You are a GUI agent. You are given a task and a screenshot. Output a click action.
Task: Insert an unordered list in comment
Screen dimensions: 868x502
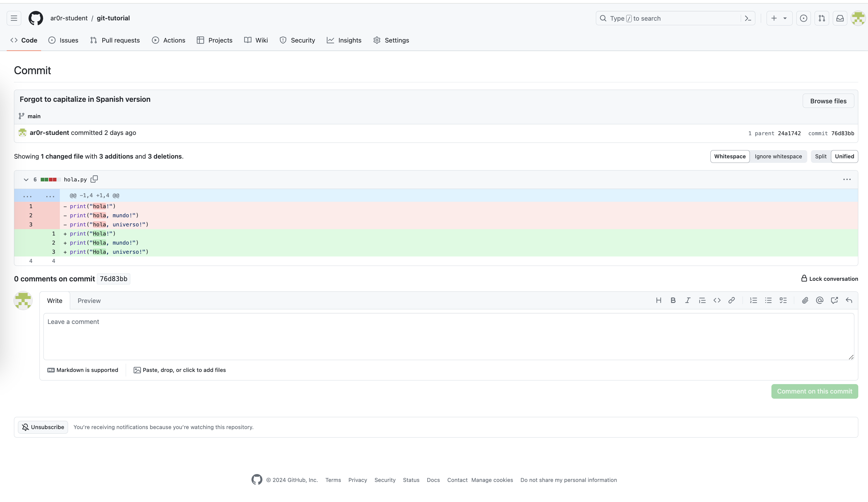[x=768, y=301]
